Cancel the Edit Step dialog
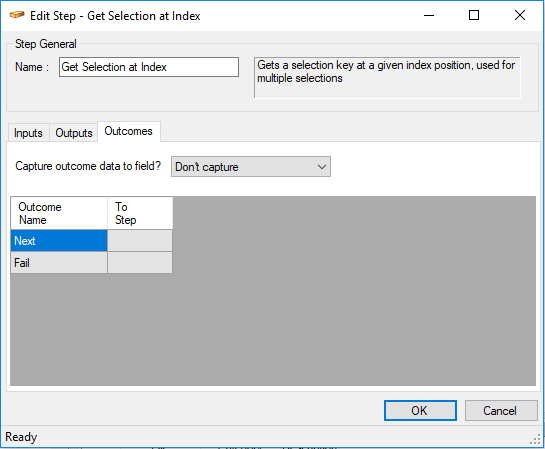 pos(501,411)
